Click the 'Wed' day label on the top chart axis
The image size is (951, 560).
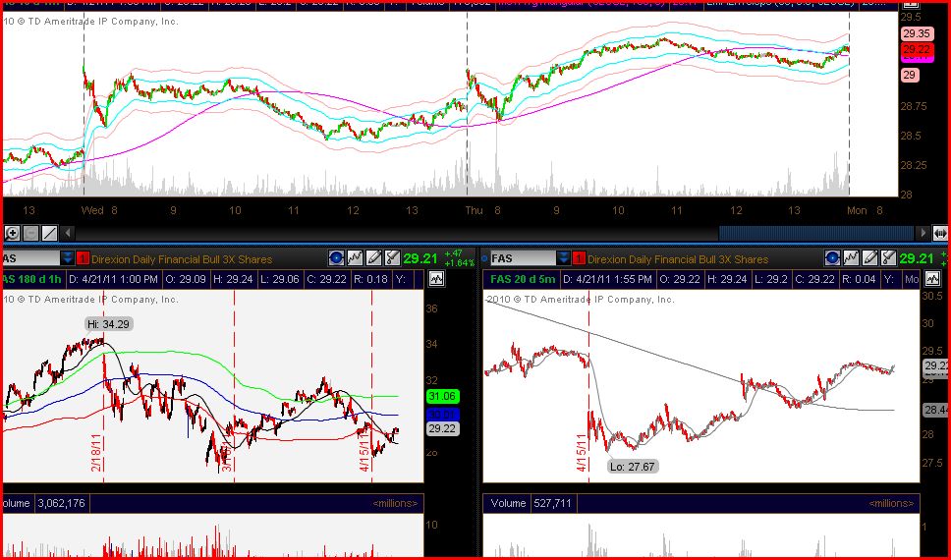(92, 210)
